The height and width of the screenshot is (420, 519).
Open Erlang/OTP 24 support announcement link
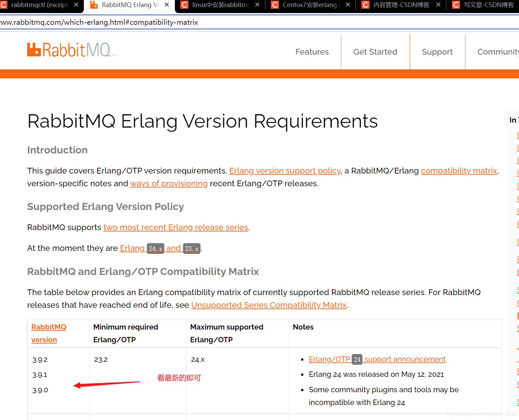[377, 359]
